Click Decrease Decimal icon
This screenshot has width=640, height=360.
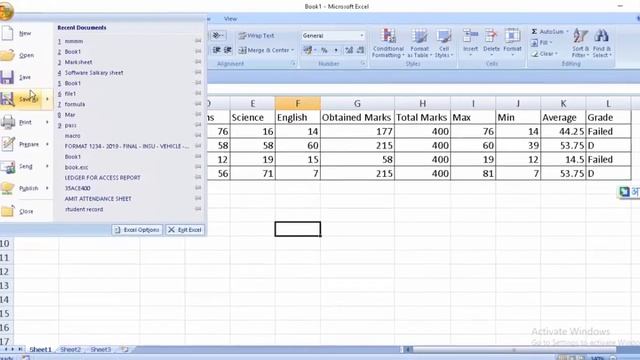tap(360, 50)
